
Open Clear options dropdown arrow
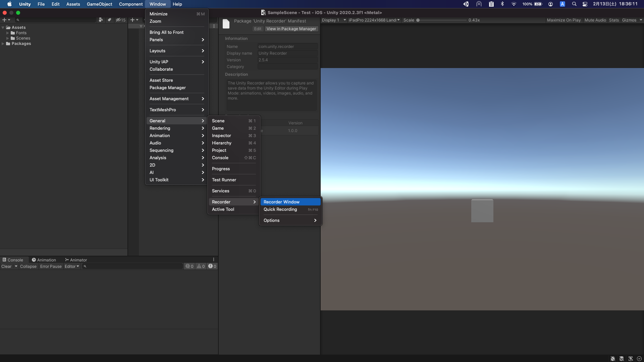(x=16, y=266)
